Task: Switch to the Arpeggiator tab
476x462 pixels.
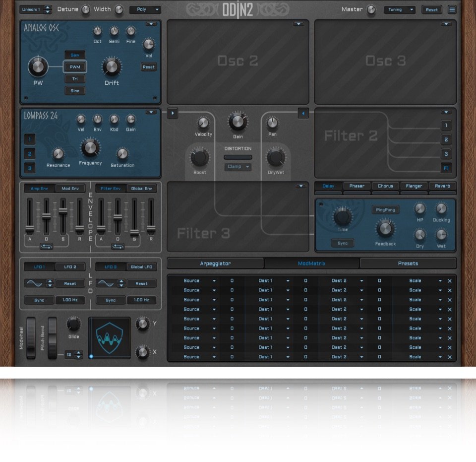Action: (215, 264)
